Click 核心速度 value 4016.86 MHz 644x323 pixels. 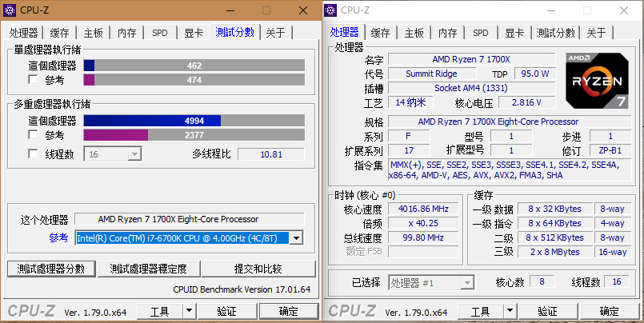tap(423, 209)
